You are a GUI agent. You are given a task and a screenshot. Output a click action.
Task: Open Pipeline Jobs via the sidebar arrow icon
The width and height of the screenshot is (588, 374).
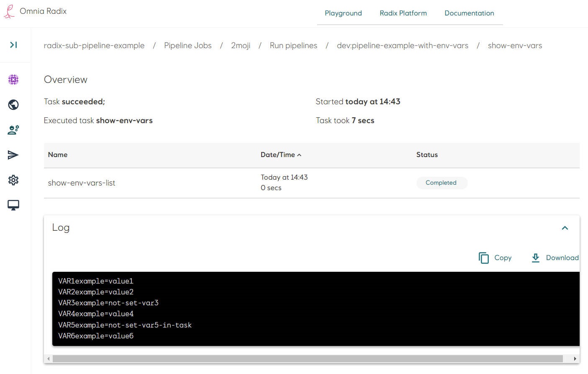click(13, 155)
